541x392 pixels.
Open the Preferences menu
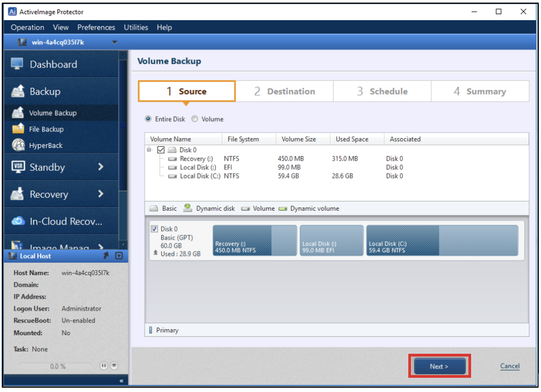(x=96, y=27)
